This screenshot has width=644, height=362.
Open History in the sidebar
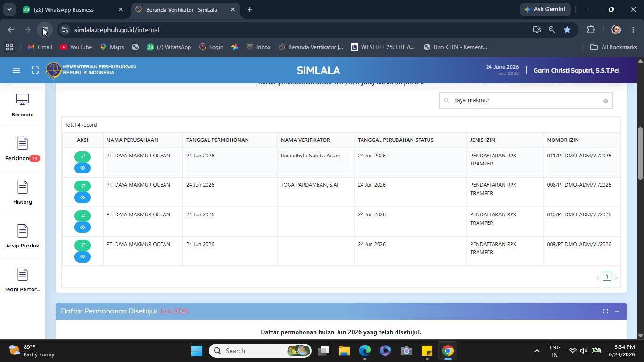click(23, 193)
